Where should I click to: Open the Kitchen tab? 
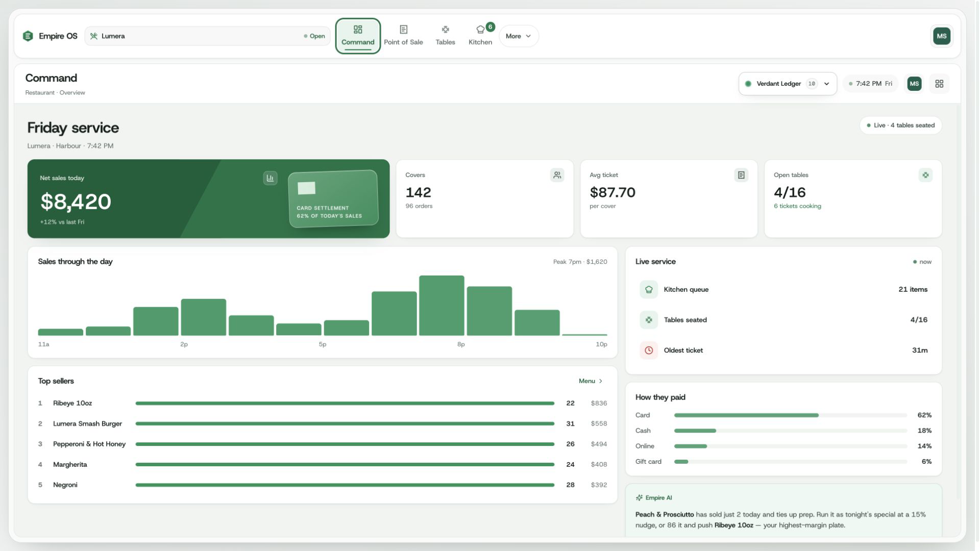[x=480, y=36]
